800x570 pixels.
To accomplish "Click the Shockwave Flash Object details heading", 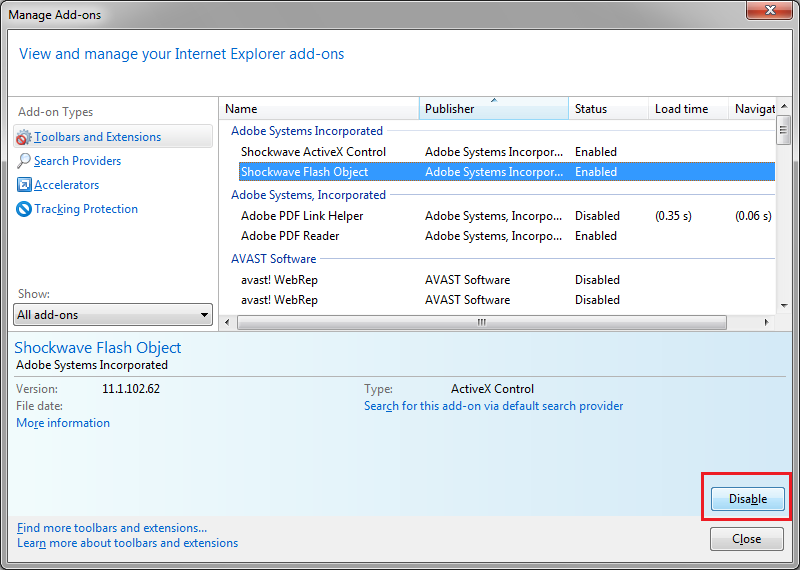I will point(97,348).
